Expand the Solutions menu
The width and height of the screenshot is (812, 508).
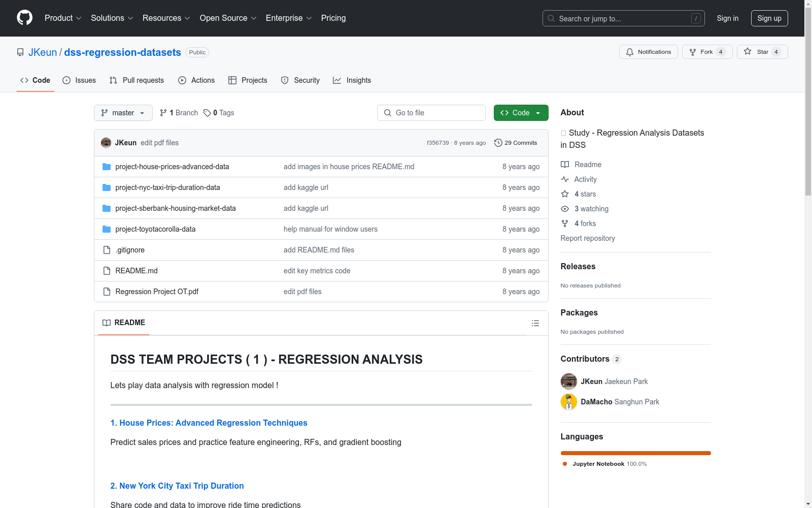point(112,18)
